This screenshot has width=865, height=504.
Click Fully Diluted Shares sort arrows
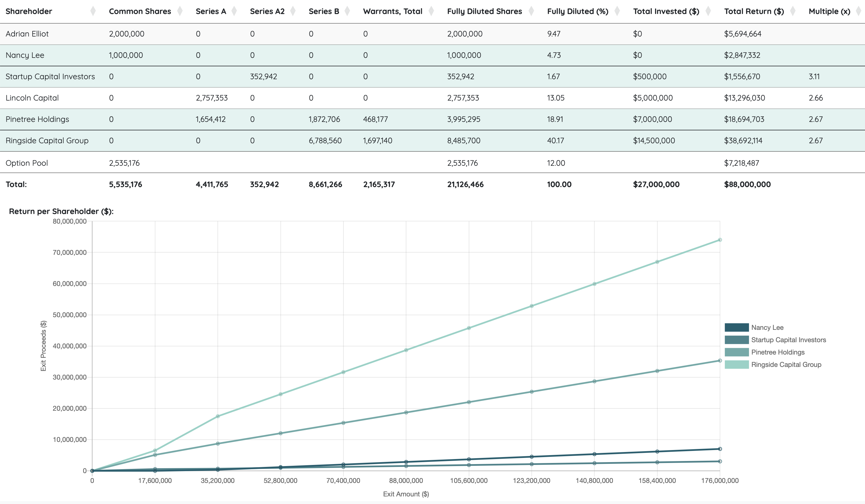[x=531, y=11]
